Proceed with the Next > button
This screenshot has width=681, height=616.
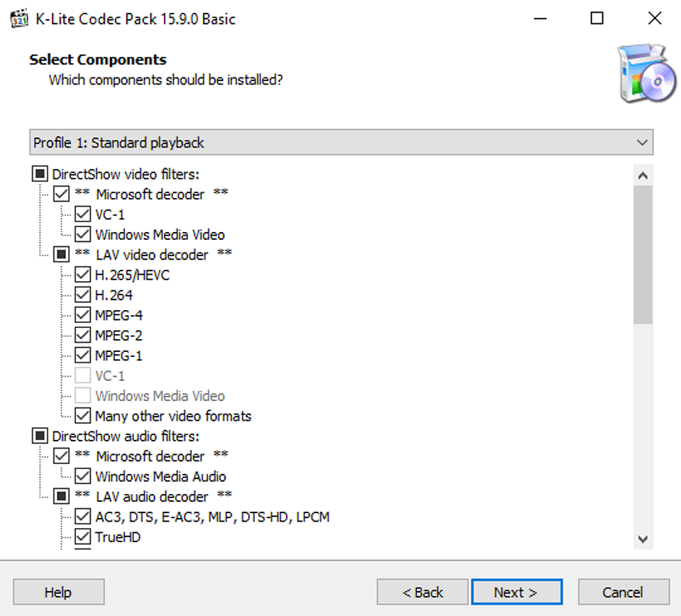pyautogui.click(x=517, y=592)
